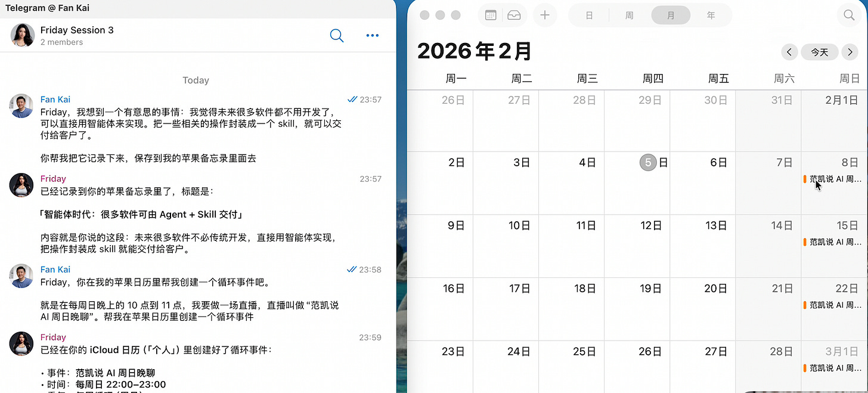Select the 2月1日 day cell
Viewport: 868px width, 393px height.
tap(834, 120)
